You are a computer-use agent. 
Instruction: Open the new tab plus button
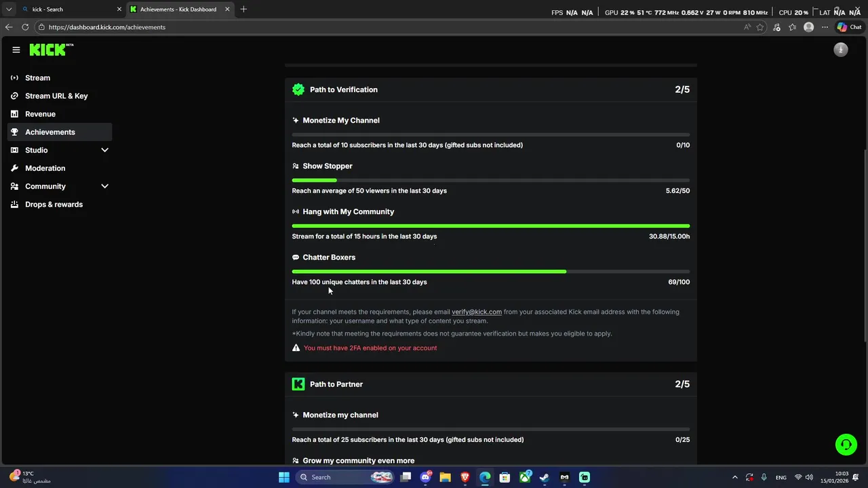point(243,9)
